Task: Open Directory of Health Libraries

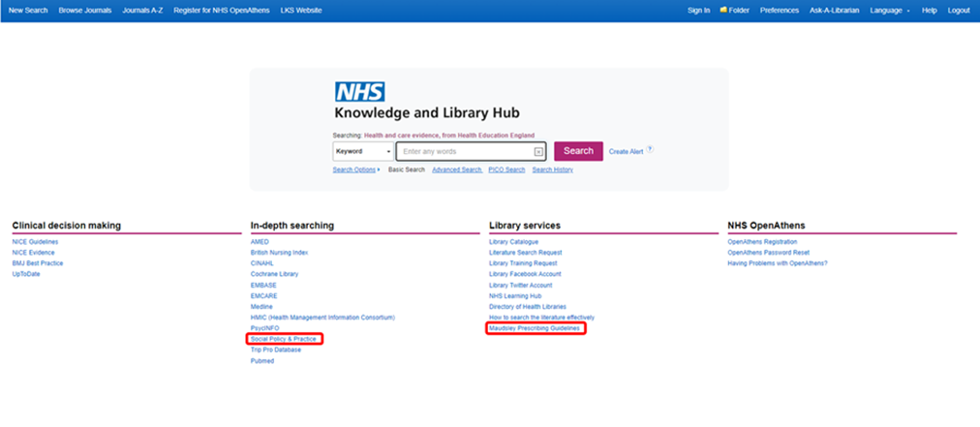Action: (528, 307)
